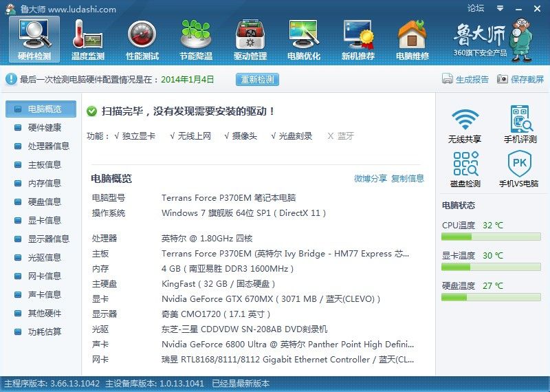Click the CPU温度 temperature bar
Image resolution: width=550 pixels, height=392 pixels.
click(x=491, y=237)
